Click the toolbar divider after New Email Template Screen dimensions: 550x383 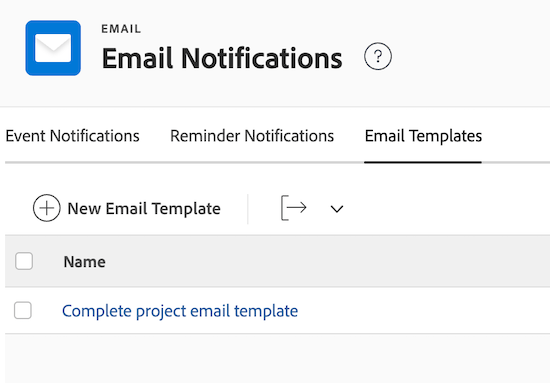click(x=248, y=209)
